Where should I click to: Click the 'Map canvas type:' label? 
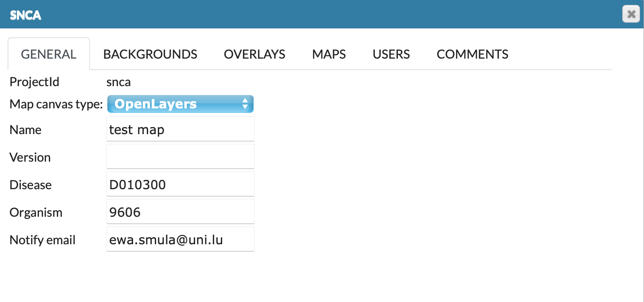pos(56,104)
